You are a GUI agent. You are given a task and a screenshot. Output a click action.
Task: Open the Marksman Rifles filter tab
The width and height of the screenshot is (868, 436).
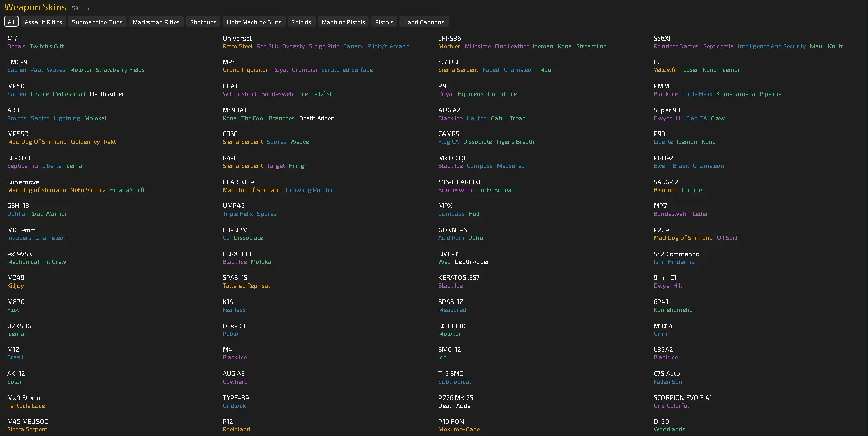tap(156, 22)
